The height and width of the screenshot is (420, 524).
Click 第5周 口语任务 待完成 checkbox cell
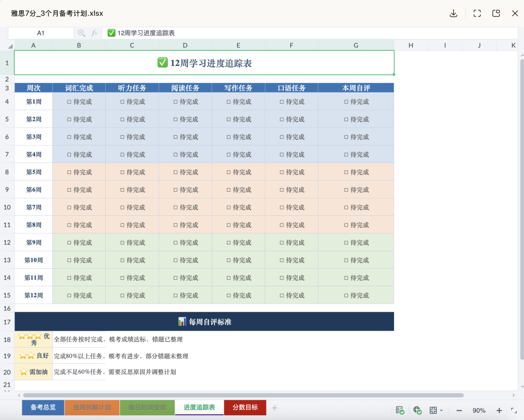[292, 172]
